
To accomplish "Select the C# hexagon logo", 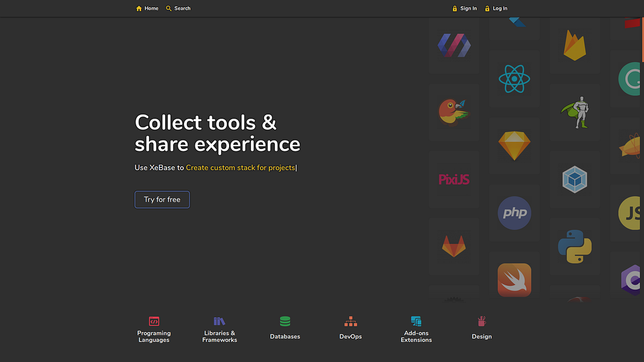I will (x=631, y=280).
